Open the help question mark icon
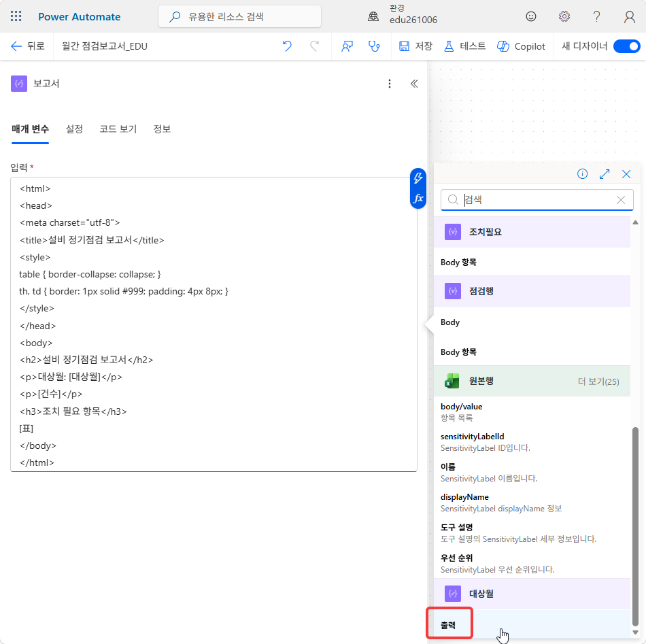Viewport: 646px width, 644px height. 596,16
